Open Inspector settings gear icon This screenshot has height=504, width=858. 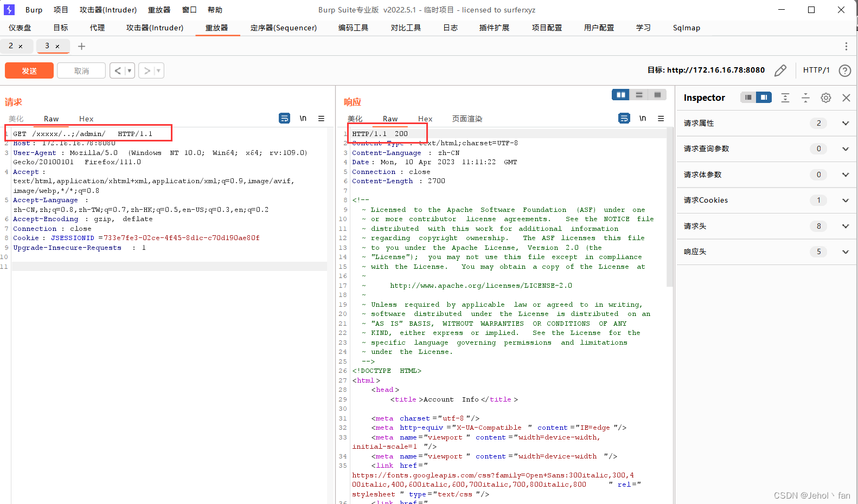click(826, 98)
